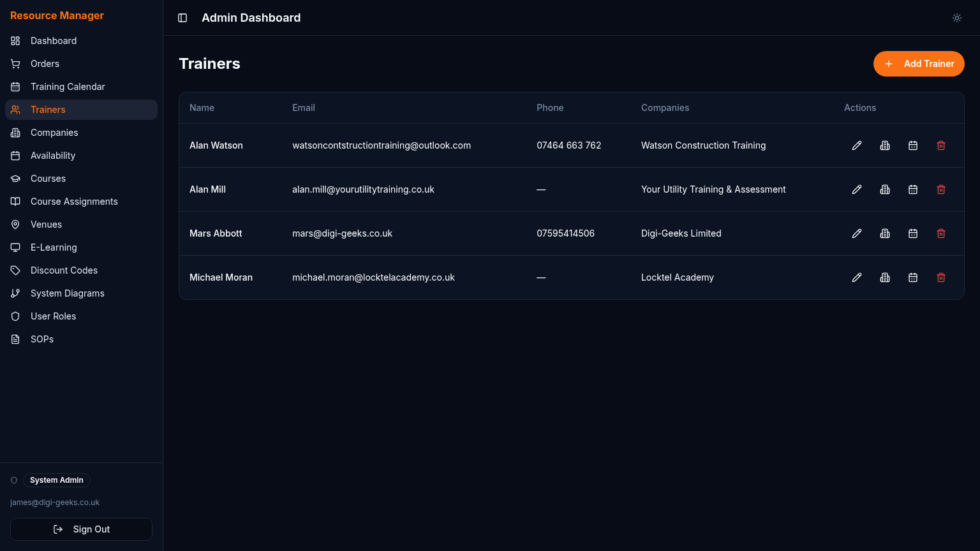This screenshot has width=980, height=551.
Task: Click alan.mill@yourutilitytraining.co.uk email
Action: coord(363,189)
